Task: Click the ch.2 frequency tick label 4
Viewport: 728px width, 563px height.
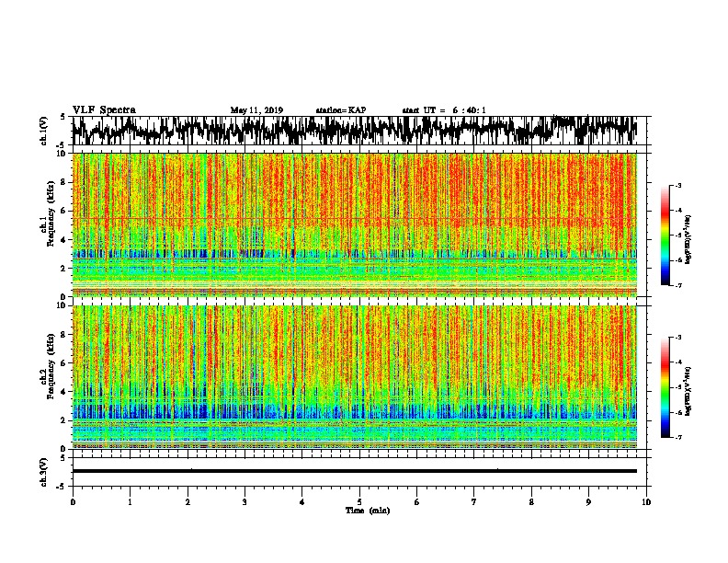Action: (64, 392)
